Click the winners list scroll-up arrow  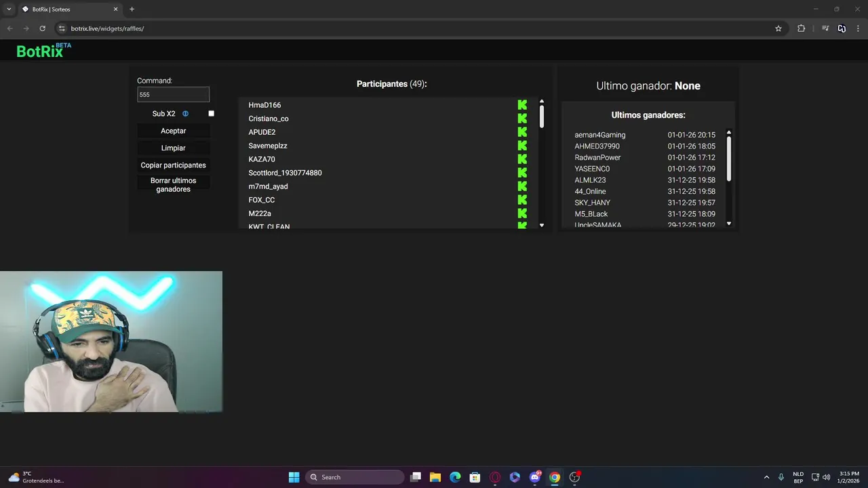point(729,133)
